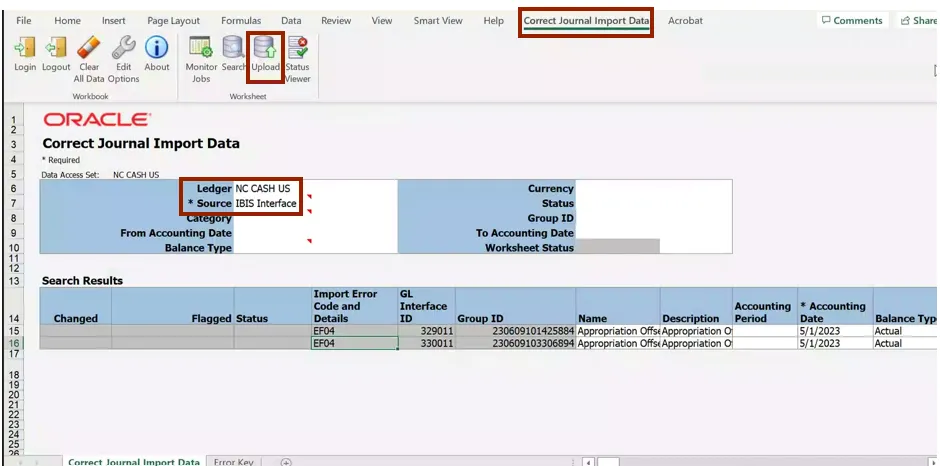The height and width of the screenshot is (466, 940).
Task: Select Group ID 230609101425884
Action: [x=516, y=331]
